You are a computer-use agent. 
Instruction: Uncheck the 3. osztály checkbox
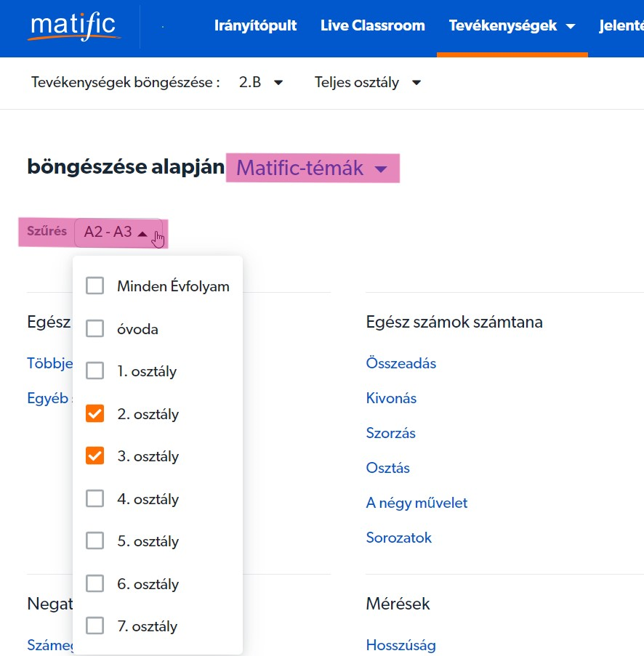click(95, 455)
